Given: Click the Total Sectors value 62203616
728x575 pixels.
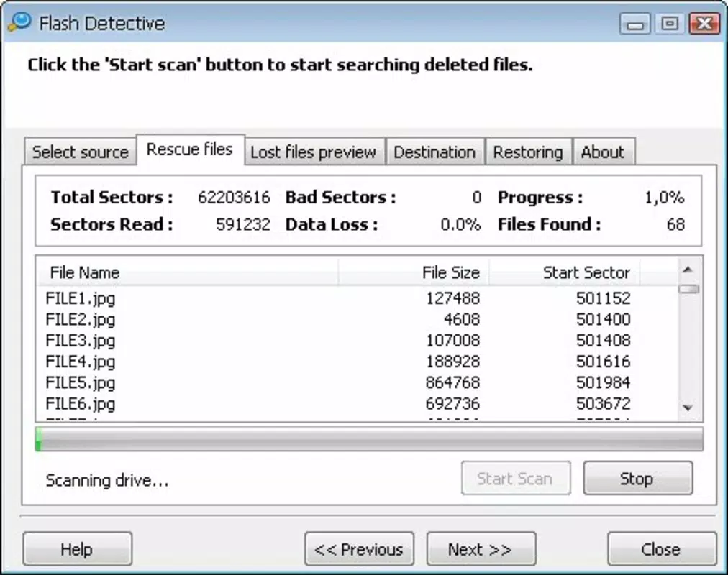Looking at the screenshot, I should [x=234, y=198].
